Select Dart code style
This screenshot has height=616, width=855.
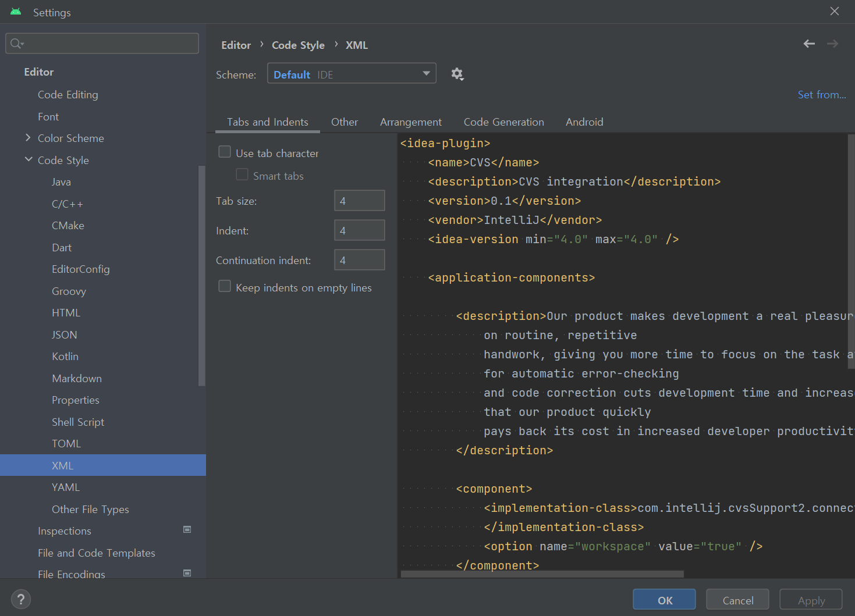(62, 247)
